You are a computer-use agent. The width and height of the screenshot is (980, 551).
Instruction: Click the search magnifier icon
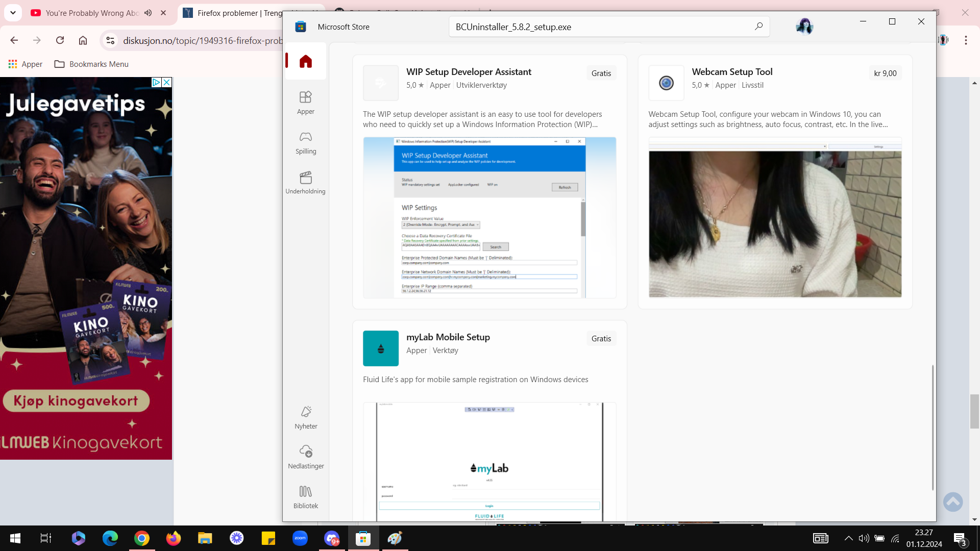pyautogui.click(x=758, y=27)
